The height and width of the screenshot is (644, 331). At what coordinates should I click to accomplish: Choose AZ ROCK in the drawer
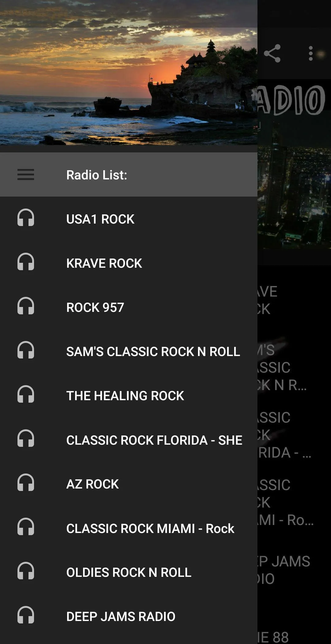(129, 484)
